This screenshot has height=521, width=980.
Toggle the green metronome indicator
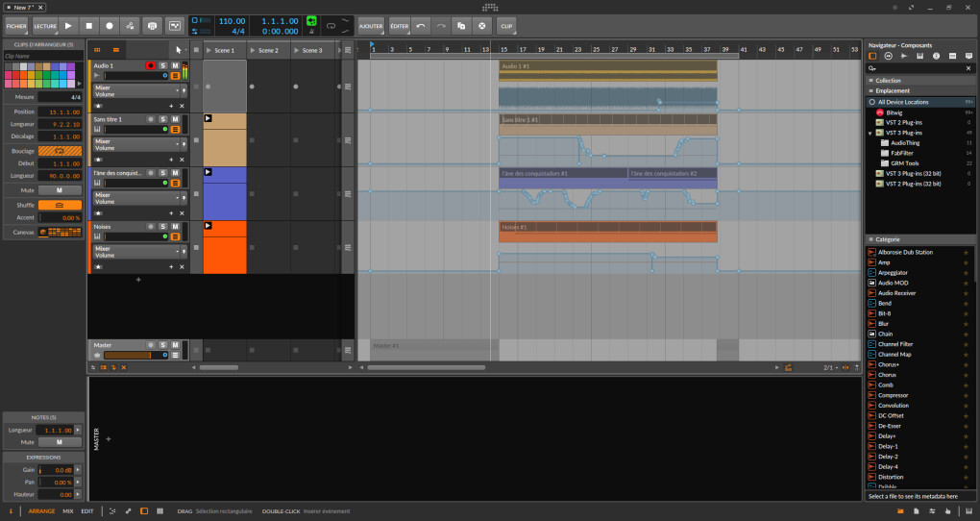(x=311, y=21)
